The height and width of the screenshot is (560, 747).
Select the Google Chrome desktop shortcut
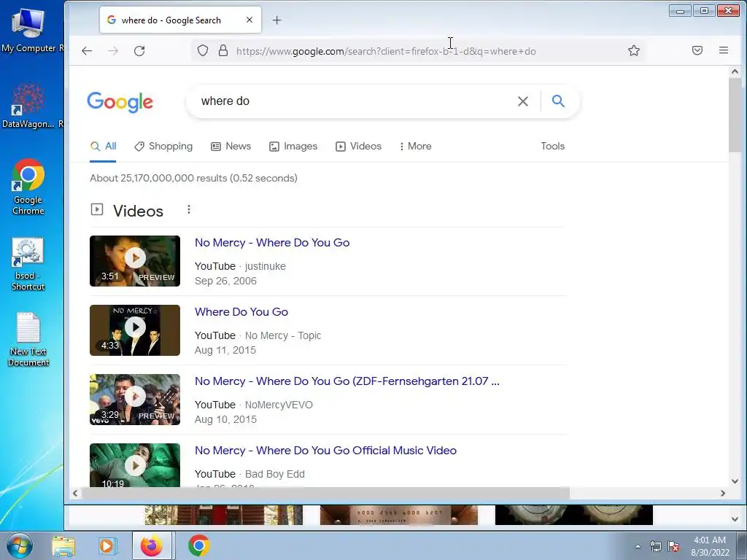[x=28, y=187]
